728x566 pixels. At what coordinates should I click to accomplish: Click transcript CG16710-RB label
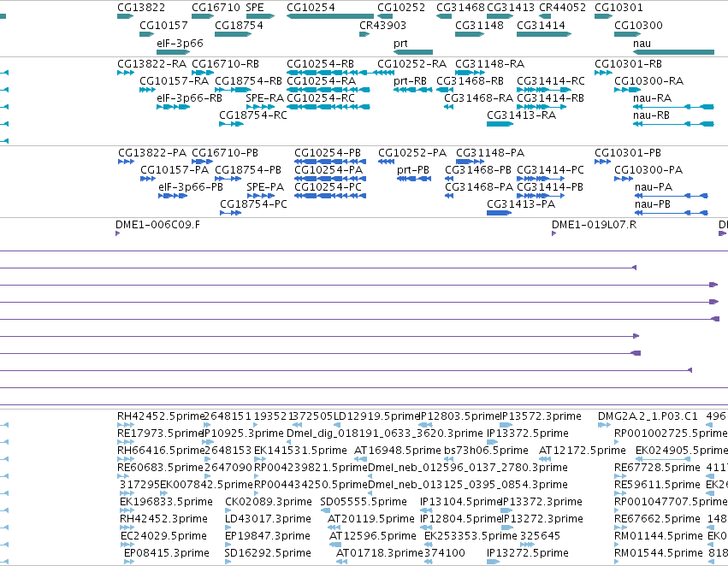point(225,63)
